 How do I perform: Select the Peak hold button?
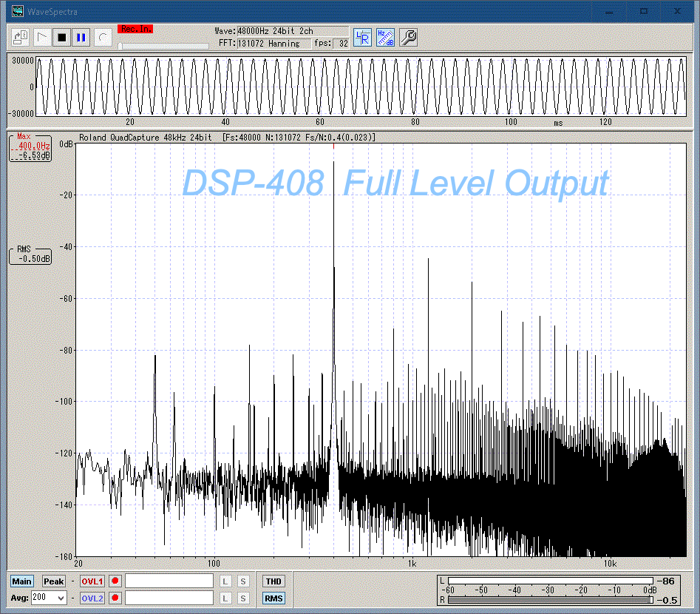pyautogui.click(x=53, y=581)
